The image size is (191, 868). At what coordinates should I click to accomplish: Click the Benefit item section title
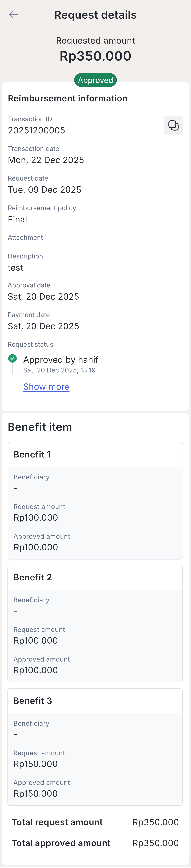coord(40,427)
